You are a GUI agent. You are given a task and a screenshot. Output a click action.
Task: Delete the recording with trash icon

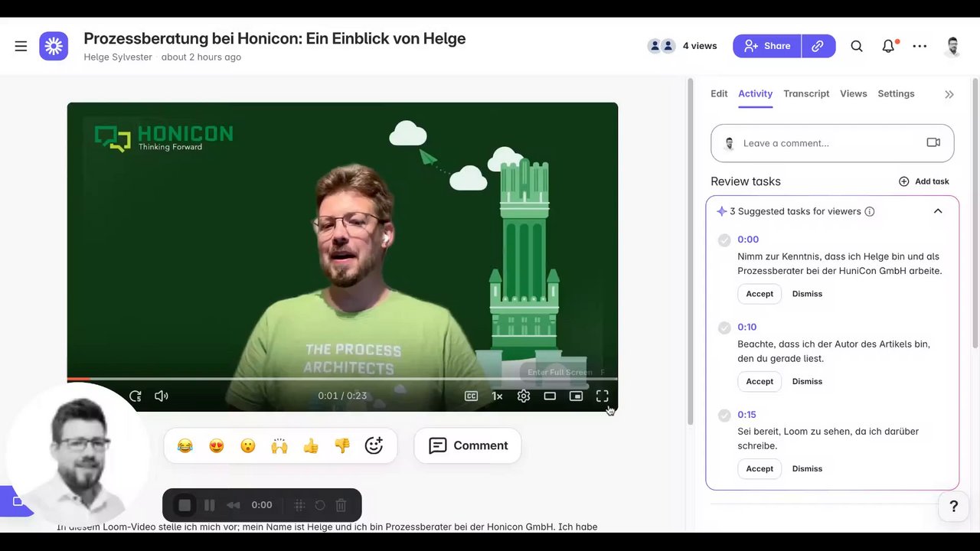(x=341, y=505)
